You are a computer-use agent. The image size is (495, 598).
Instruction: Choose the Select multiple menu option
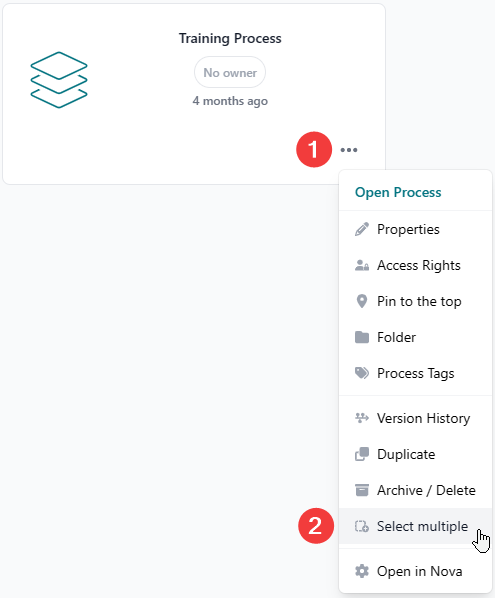point(415,526)
